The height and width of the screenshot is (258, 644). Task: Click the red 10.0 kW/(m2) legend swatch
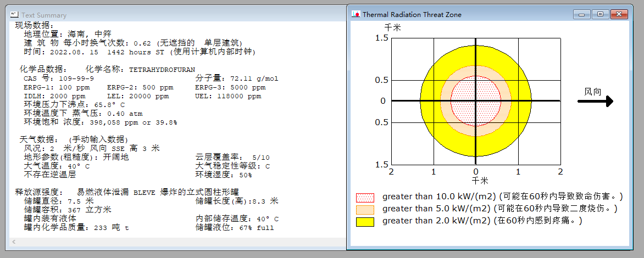(x=365, y=198)
